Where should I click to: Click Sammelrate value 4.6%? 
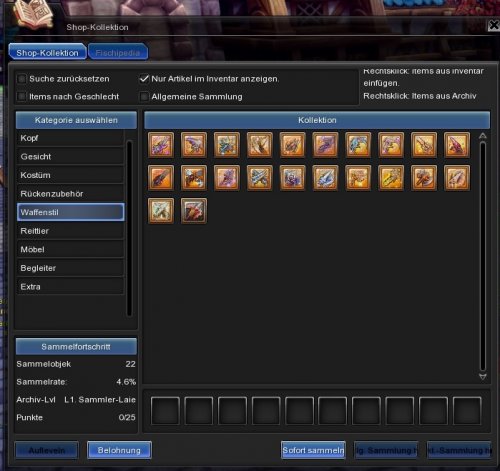126,382
